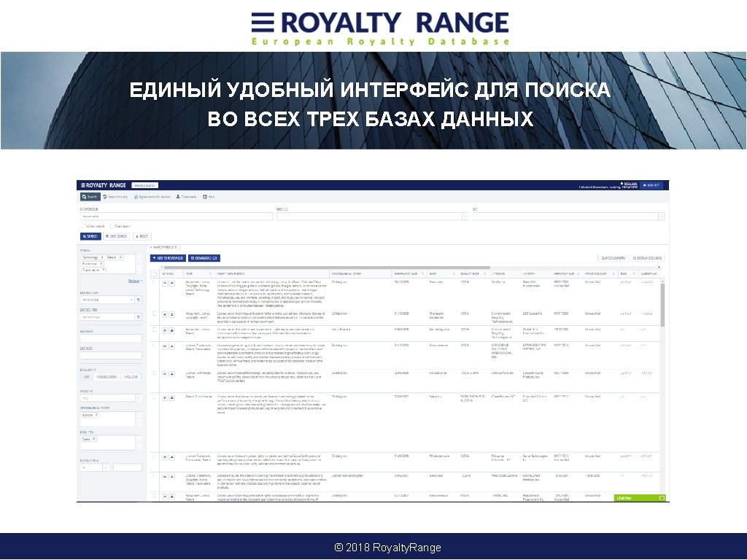
Task: Sort by the Royalty rate column arrow
Action: 485,274
